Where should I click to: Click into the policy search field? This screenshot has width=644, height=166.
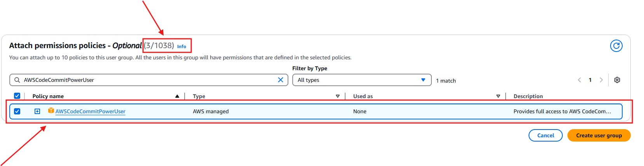[x=148, y=80]
